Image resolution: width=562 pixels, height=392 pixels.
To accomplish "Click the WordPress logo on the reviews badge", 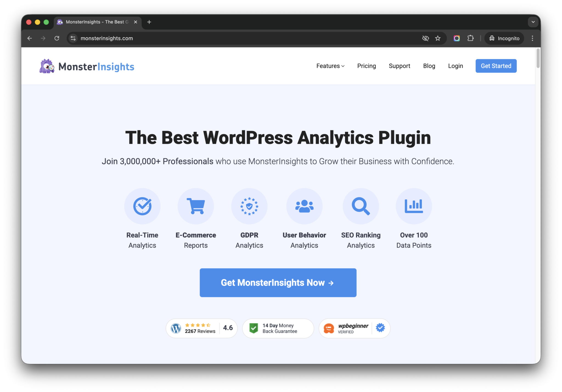I will (176, 328).
